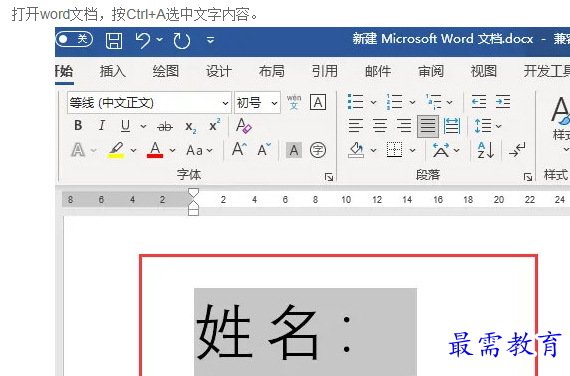Viewport: 570px width, 376px height.
Task: Click the Grow Font icon
Action: click(239, 149)
